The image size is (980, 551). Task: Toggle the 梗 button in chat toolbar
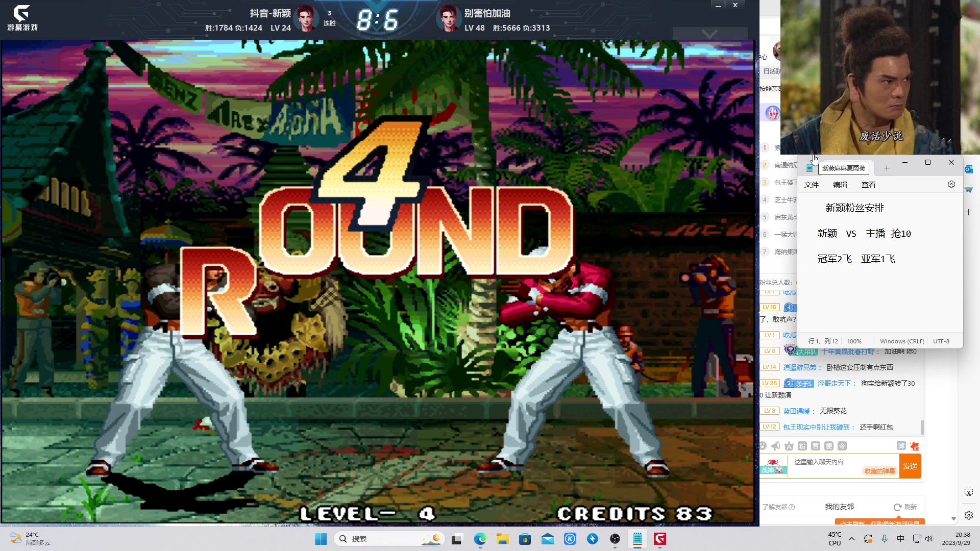tap(829, 446)
